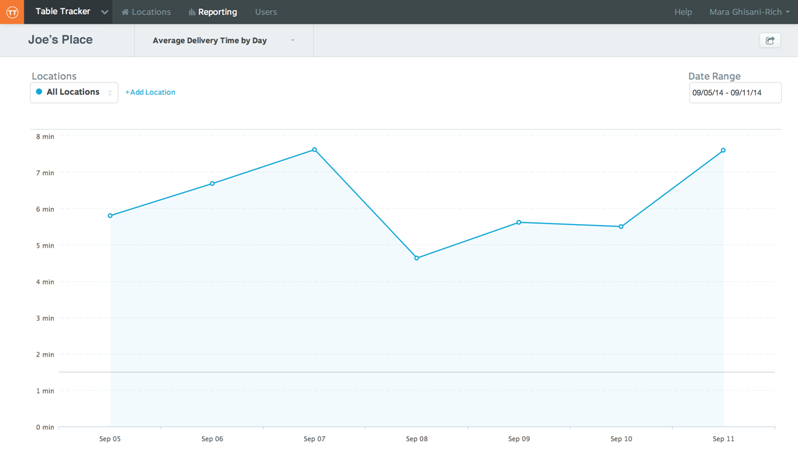Click the 2 min axis label
Viewport: 798px width, 473px height.
point(45,354)
